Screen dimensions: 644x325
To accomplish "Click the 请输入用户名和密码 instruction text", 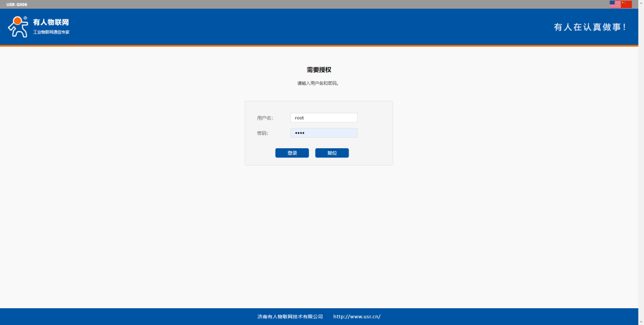I will (318, 83).
